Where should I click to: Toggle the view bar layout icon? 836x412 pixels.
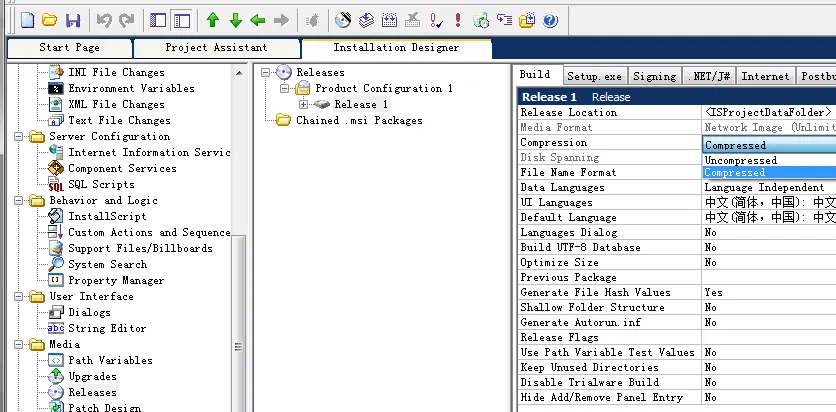(182, 21)
